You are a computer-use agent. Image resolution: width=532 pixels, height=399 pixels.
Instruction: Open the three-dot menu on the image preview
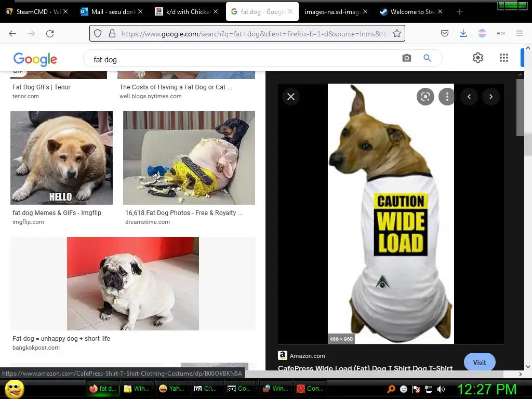point(447,97)
